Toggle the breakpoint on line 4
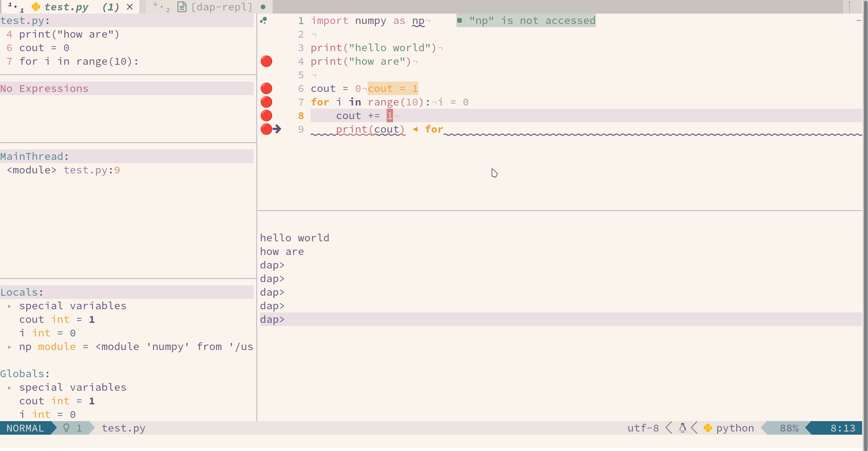This screenshot has width=868, height=451. [266, 61]
